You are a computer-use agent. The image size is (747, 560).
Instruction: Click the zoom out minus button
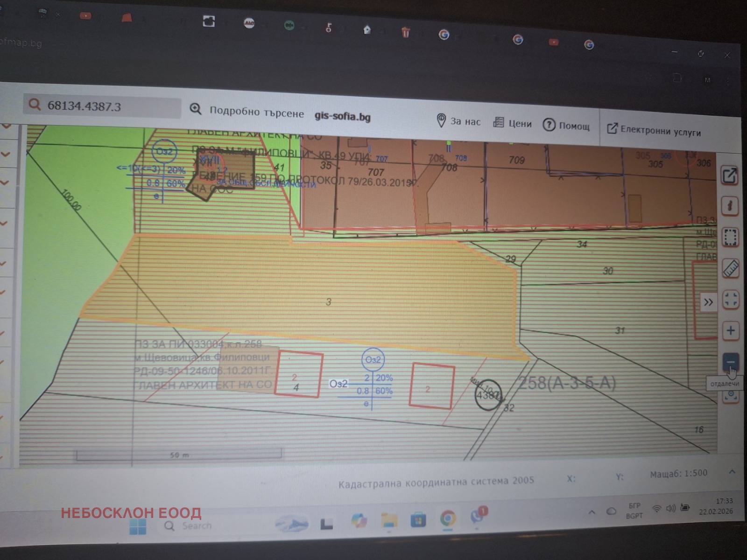(x=731, y=362)
